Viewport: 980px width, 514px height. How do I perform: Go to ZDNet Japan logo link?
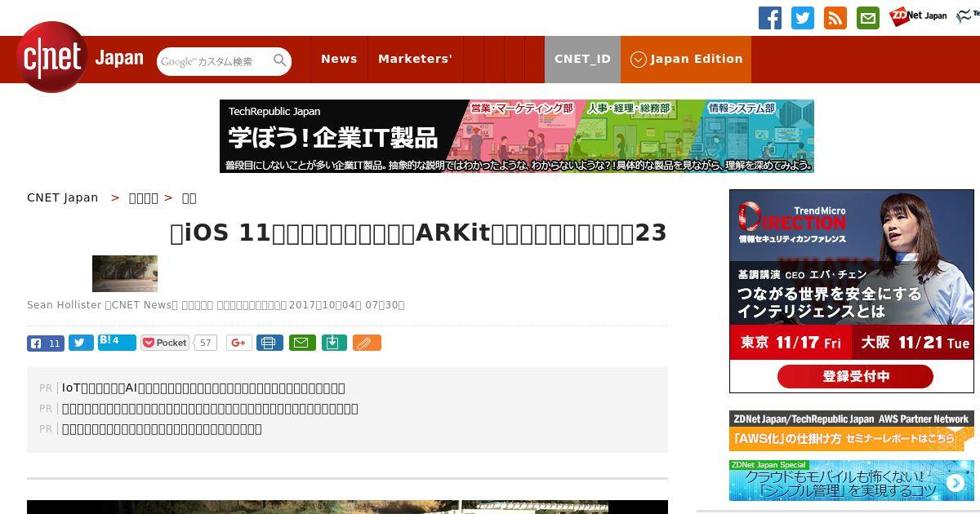918,16
